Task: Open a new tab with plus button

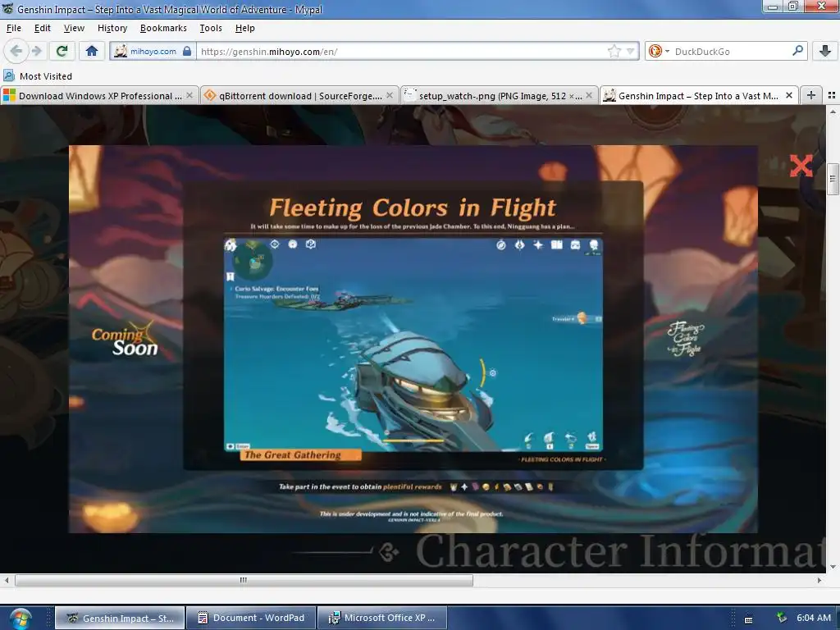Action: click(811, 95)
